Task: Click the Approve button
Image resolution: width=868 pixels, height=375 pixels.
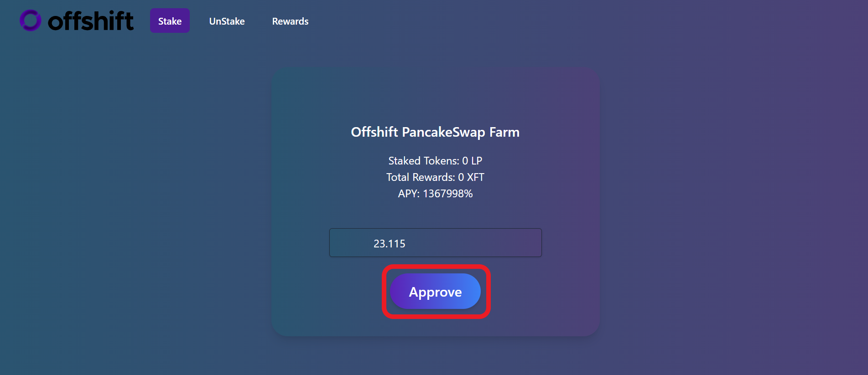Action: [x=436, y=291]
